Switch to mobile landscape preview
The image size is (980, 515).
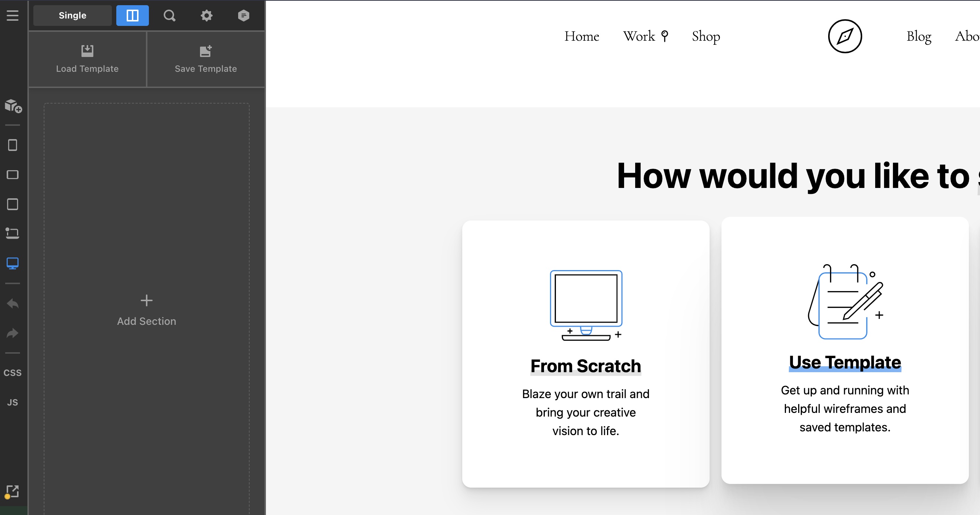pyautogui.click(x=13, y=175)
